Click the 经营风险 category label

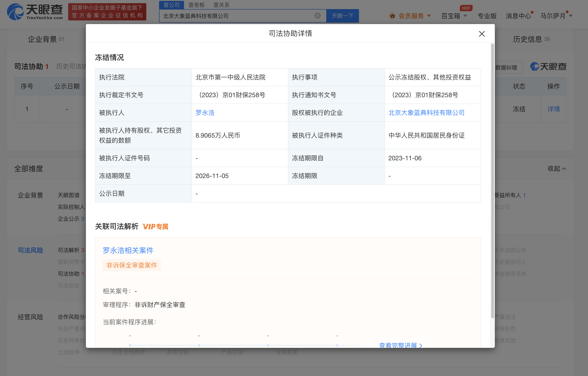[x=30, y=317]
